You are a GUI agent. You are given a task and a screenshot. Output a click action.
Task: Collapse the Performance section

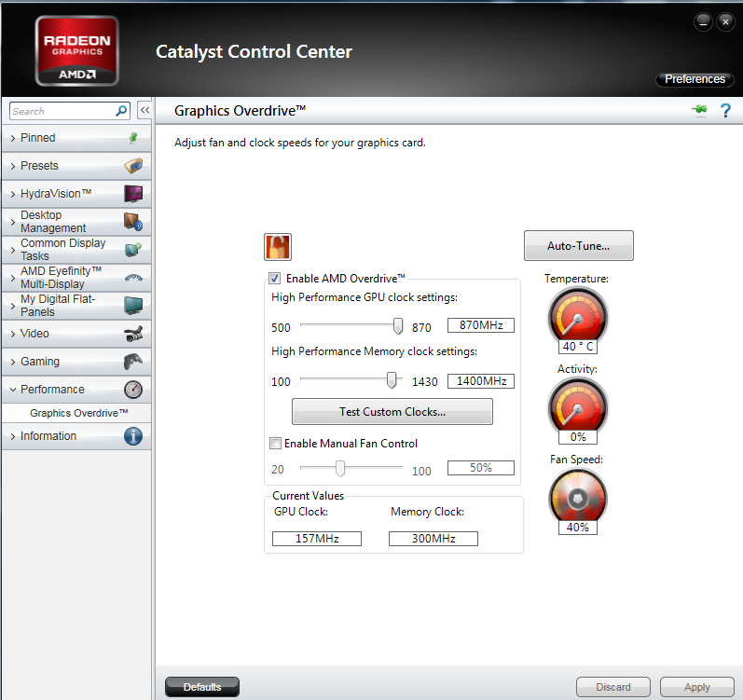pos(75,390)
